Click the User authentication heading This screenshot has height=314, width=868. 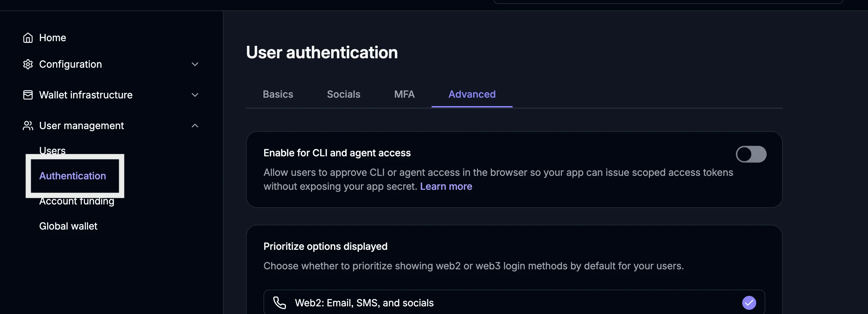point(322,52)
